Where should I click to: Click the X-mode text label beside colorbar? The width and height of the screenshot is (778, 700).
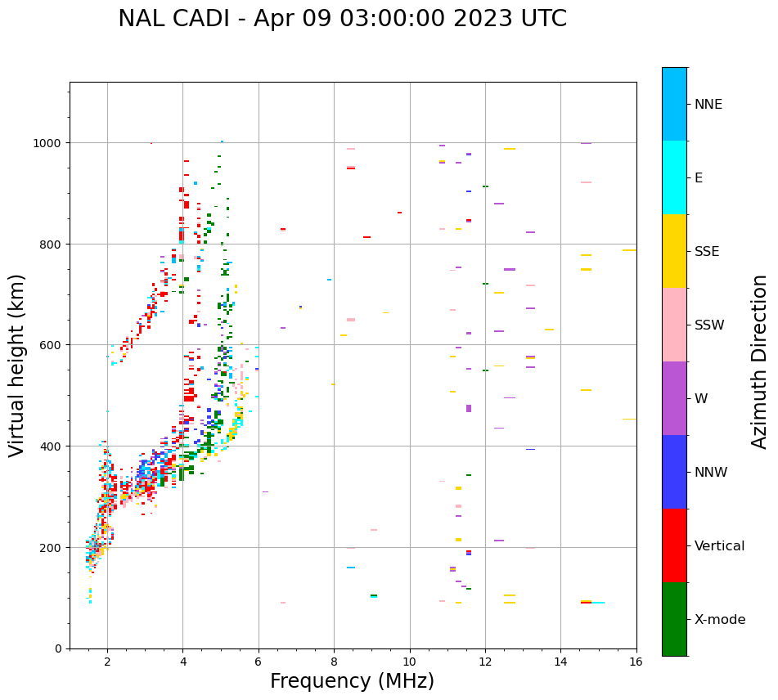[x=720, y=620]
